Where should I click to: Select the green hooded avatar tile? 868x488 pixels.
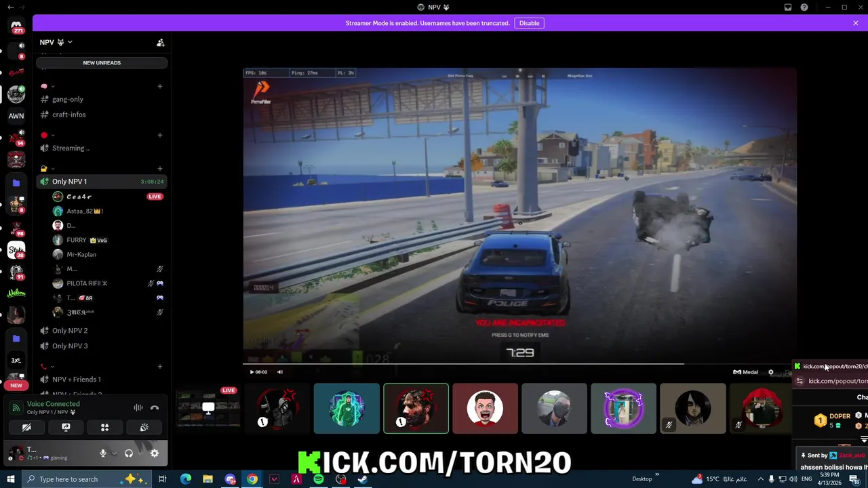click(347, 408)
